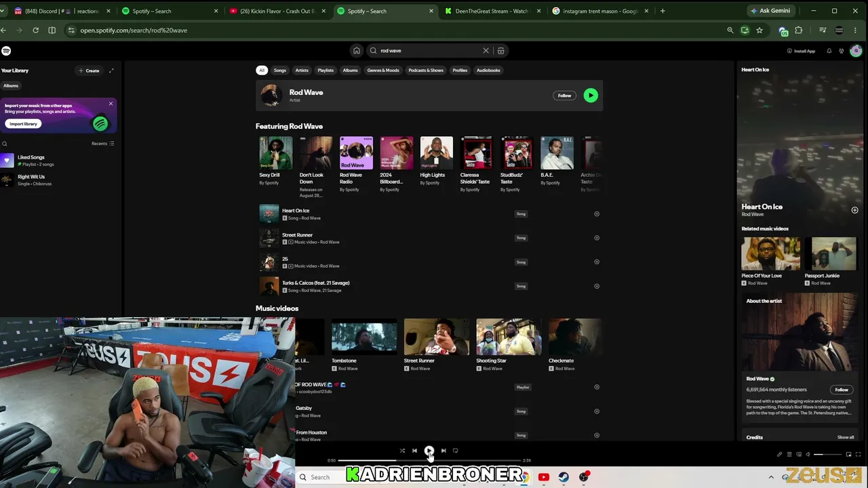This screenshot has height=488, width=868.
Task: Select the All filter chip
Action: 262,70
